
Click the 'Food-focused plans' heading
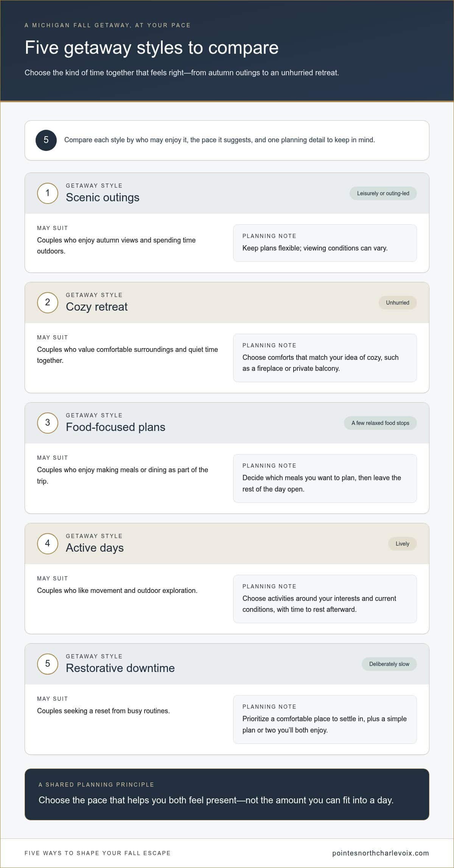coord(115,427)
